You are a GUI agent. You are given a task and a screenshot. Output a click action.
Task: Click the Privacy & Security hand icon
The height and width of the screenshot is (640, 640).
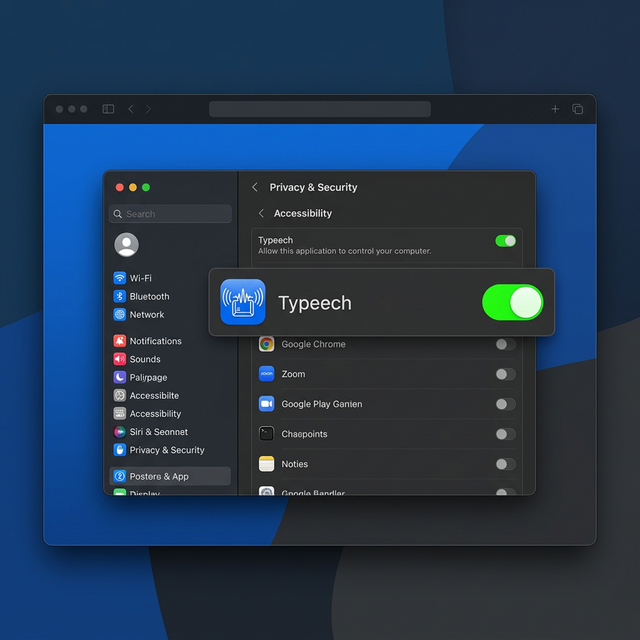[120, 450]
